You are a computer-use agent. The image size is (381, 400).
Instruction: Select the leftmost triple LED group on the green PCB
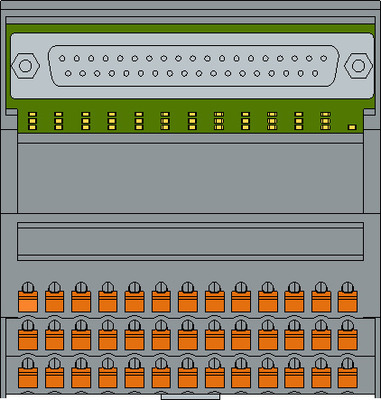pos(32,121)
